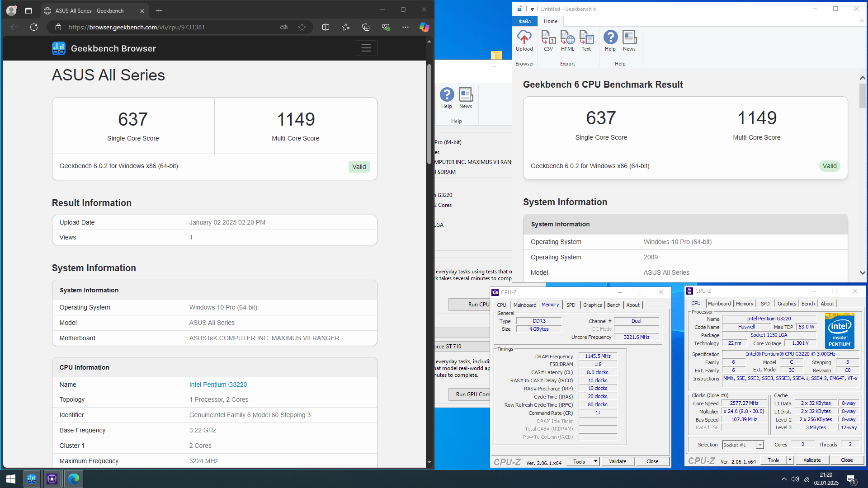Open Edge settings and more menu
The height and width of the screenshot is (488, 868).
point(406,27)
